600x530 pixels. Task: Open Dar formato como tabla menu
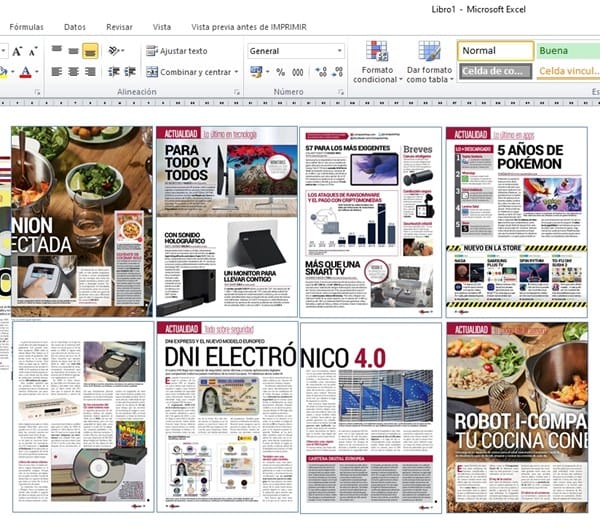[429, 62]
